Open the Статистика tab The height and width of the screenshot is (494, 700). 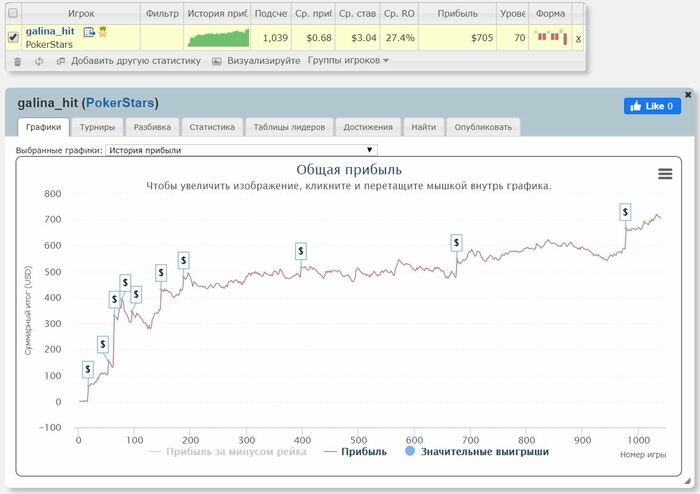212,127
